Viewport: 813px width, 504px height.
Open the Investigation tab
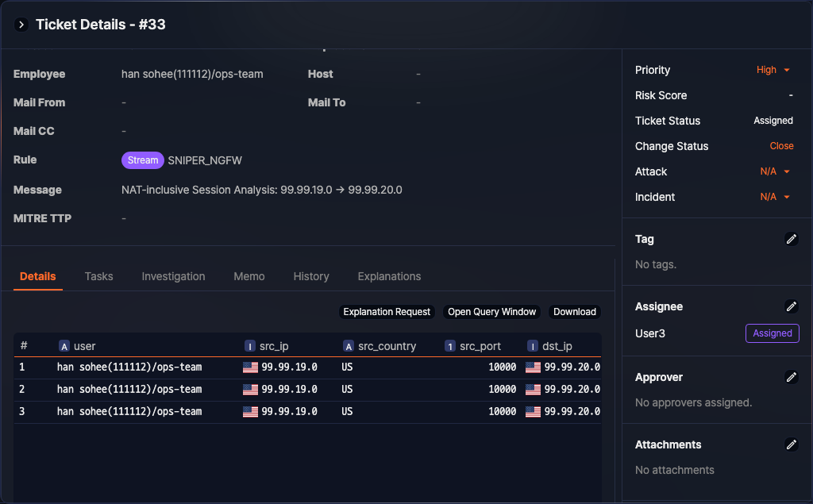click(x=173, y=276)
